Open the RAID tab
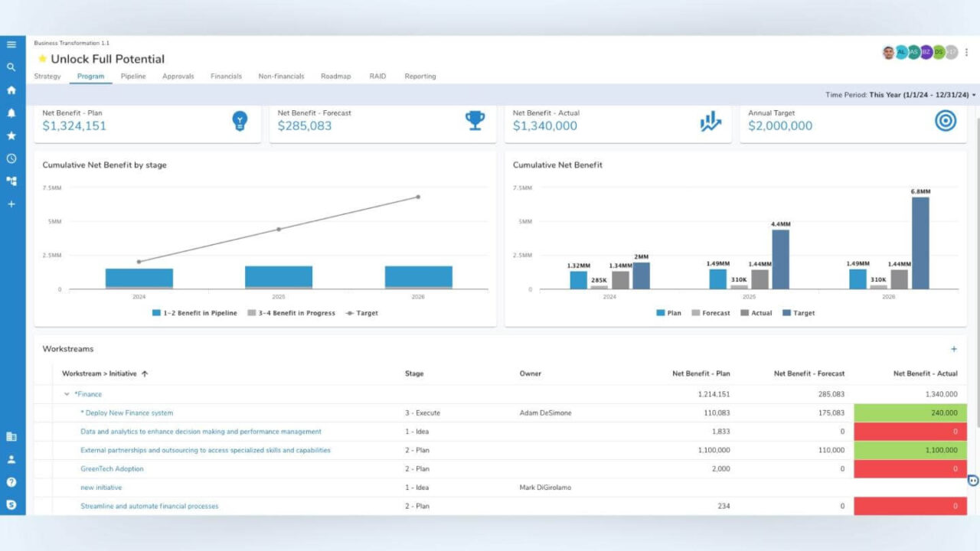The width and height of the screenshot is (980, 551). pyautogui.click(x=377, y=77)
